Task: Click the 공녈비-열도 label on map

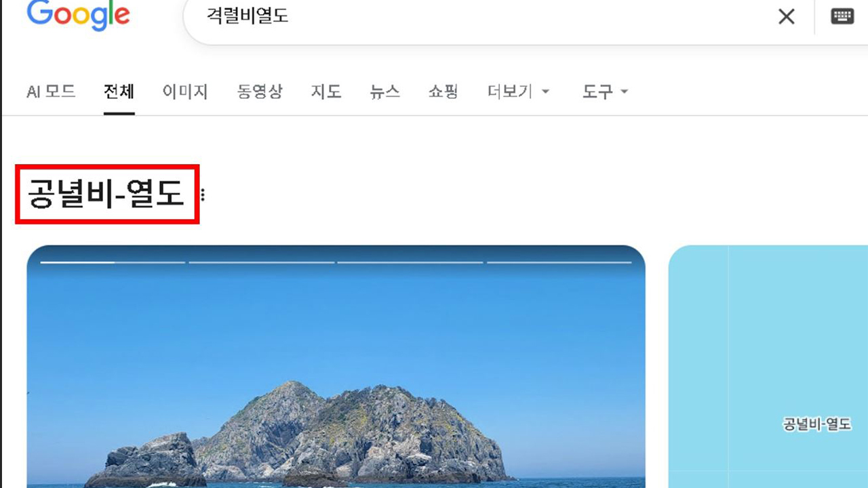Action: [x=816, y=424]
